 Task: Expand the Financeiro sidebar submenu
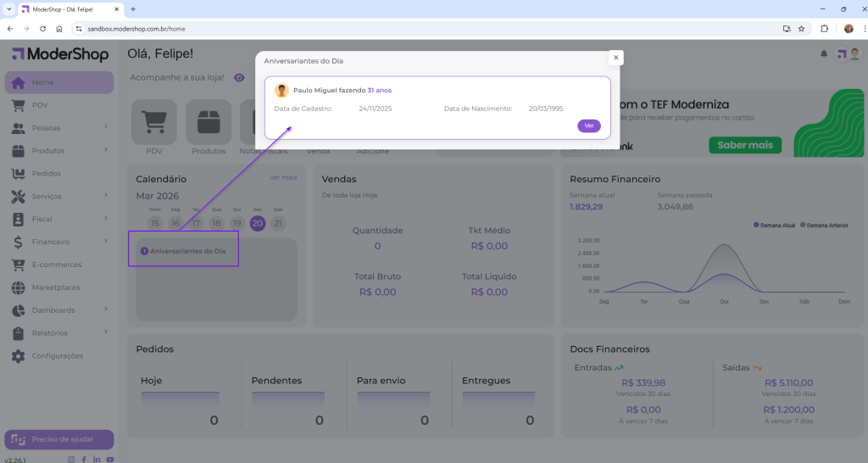point(105,242)
